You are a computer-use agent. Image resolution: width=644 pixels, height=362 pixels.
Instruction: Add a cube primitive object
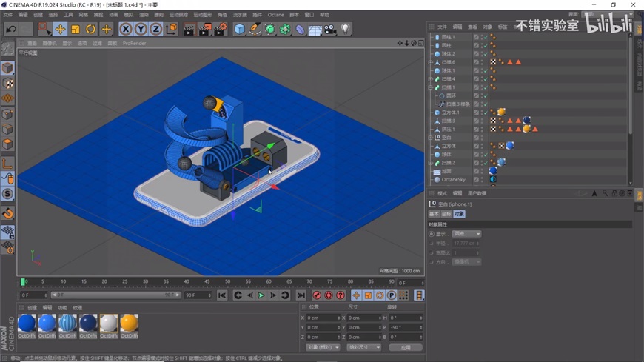coord(239,29)
